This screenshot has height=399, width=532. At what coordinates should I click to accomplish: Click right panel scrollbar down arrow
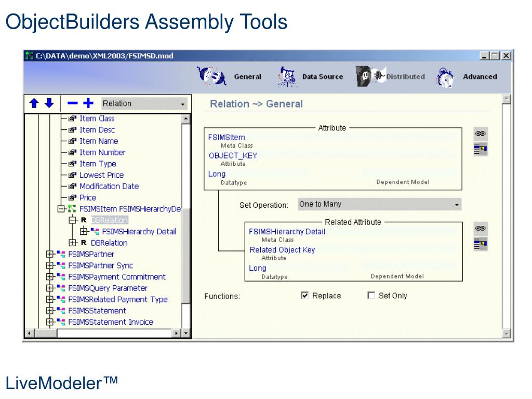click(506, 334)
